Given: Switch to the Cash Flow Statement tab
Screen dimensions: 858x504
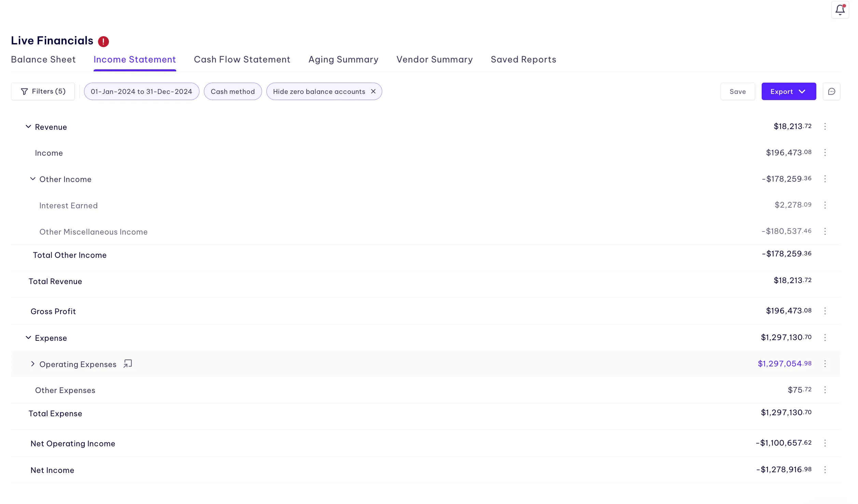Looking at the screenshot, I should 242,59.
